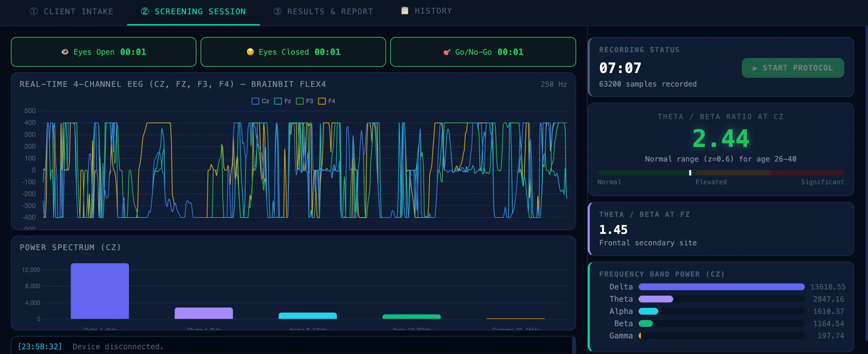Click the circled 2 step icon
Image resolution: width=868 pixels, height=354 pixels.
145,12
